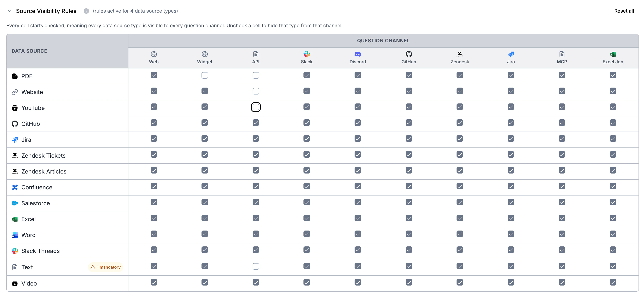Screen dimensions: 644x301
Task: Click the Zendesk channel icon in the header
Action: pyautogui.click(x=460, y=54)
